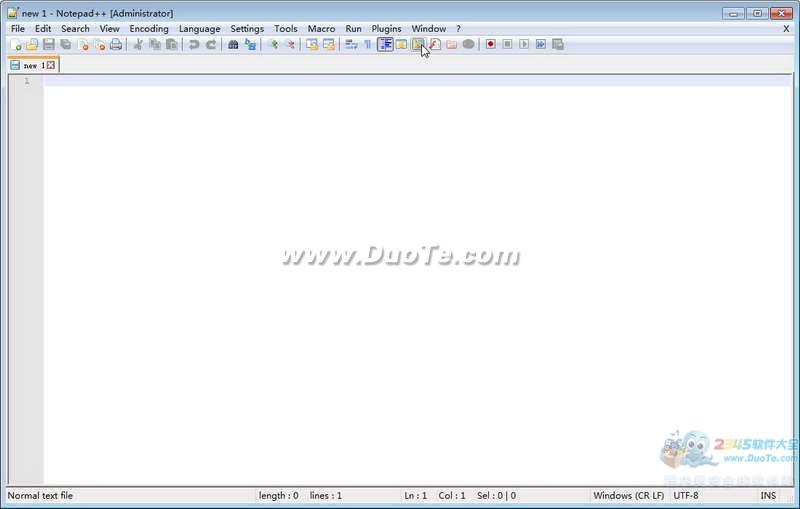Open the File menu
This screenshot has width=800, height=509.
tap(18, 29)
